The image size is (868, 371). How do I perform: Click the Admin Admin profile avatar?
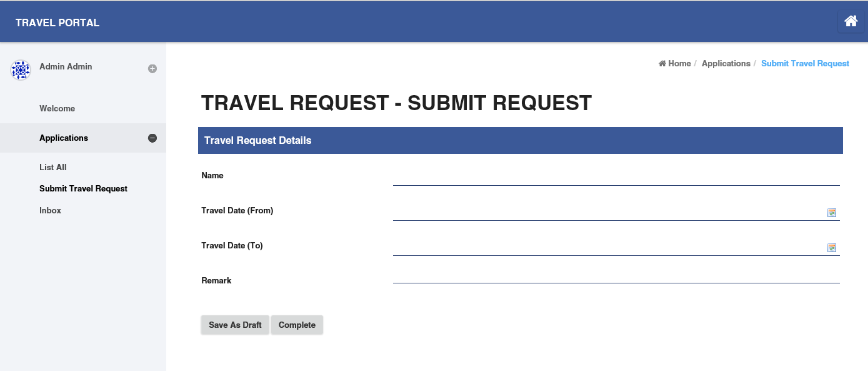click(x=21, y=70)
